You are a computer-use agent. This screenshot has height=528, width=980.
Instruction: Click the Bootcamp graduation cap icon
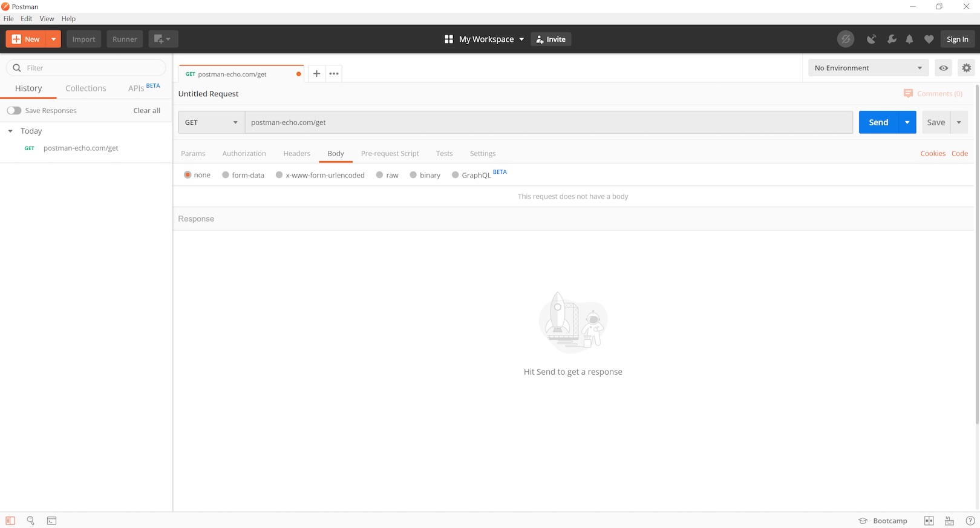pos(863,521)
